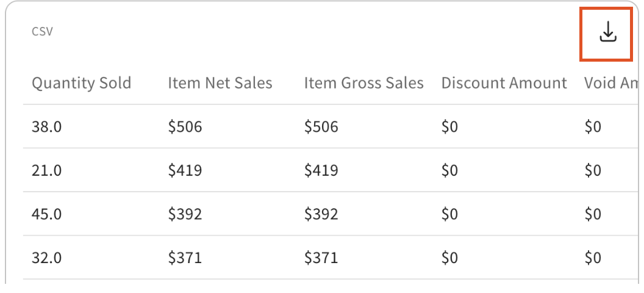Select the $371 Item Net Sales cell
644x293 pixels.
(185, 258)
